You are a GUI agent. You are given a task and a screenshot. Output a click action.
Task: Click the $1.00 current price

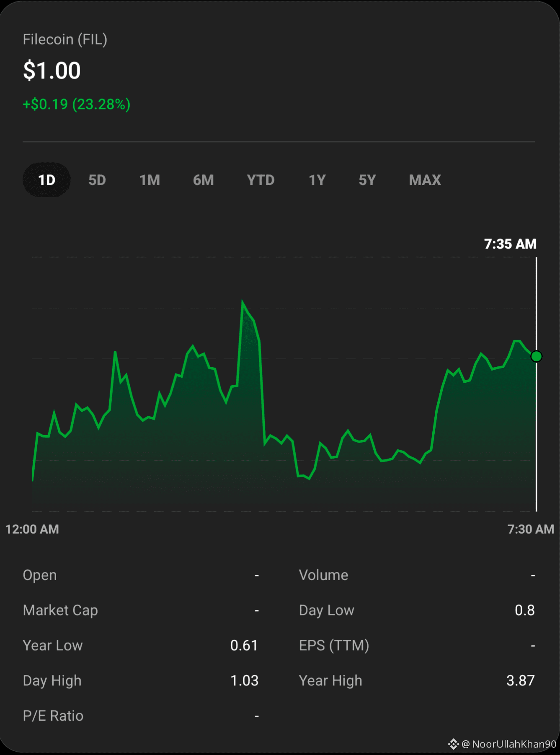(52, 70)
